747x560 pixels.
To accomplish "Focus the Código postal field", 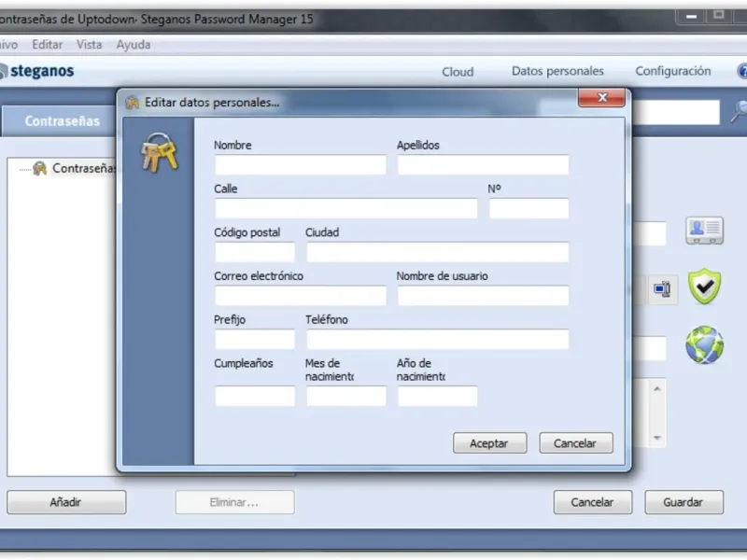I will (255, 252).
